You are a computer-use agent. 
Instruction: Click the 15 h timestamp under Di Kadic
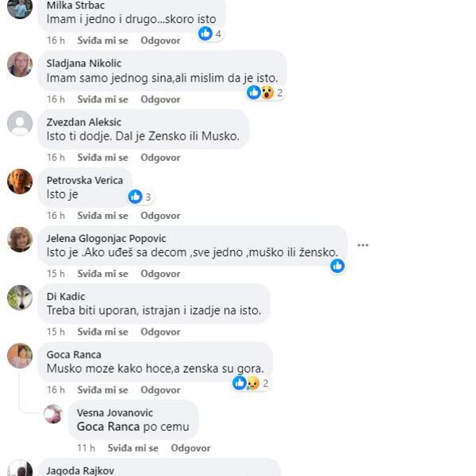[x=56, y=332]
